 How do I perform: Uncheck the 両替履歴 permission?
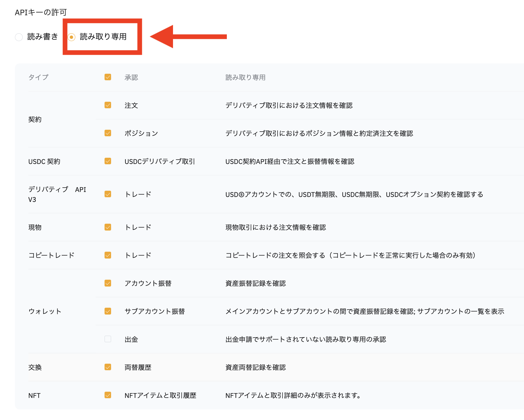point(108,367)
